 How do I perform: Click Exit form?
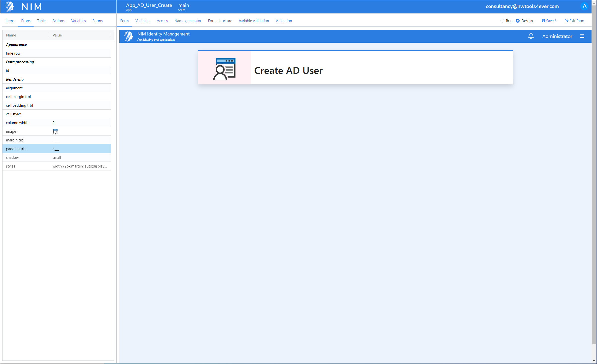point(574,21)
